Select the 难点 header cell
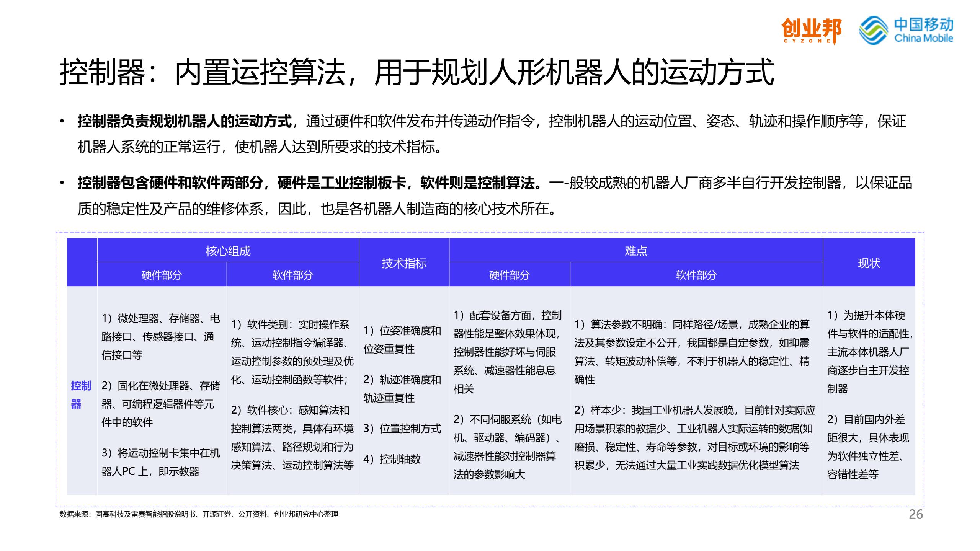 pos(635,251)
